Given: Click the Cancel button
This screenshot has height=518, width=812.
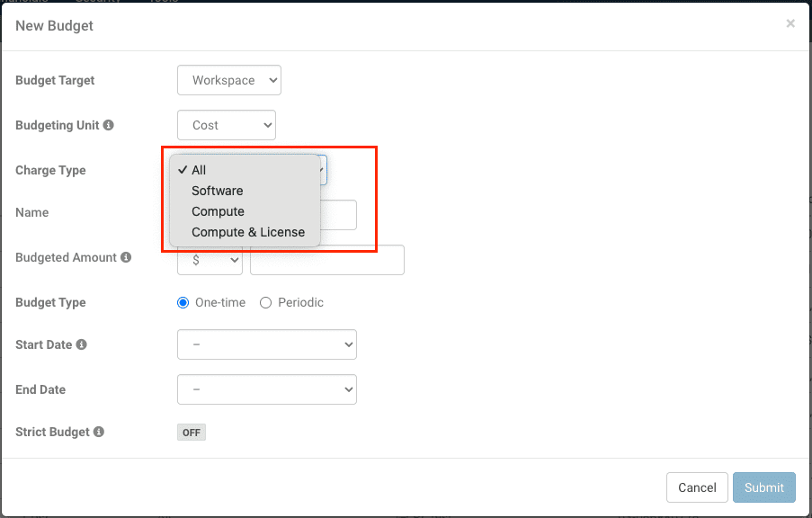Looking at the screenshot, I should 697,487.
